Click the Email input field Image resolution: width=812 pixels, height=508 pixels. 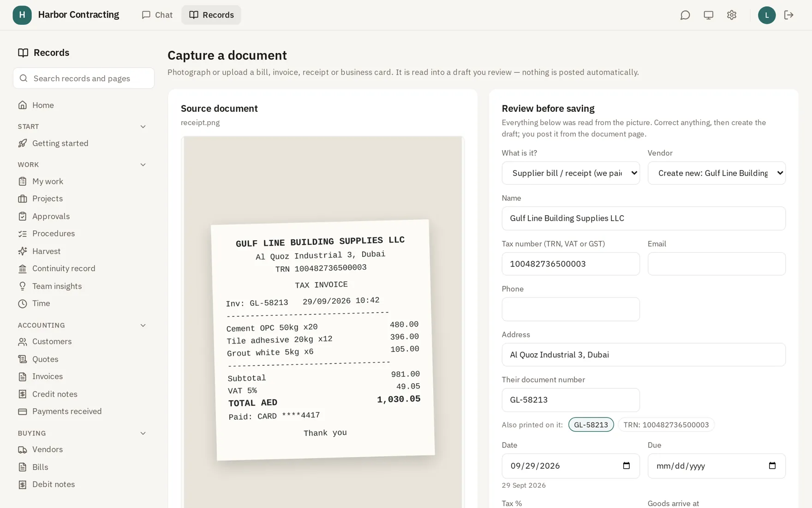(x=716, y=264)
